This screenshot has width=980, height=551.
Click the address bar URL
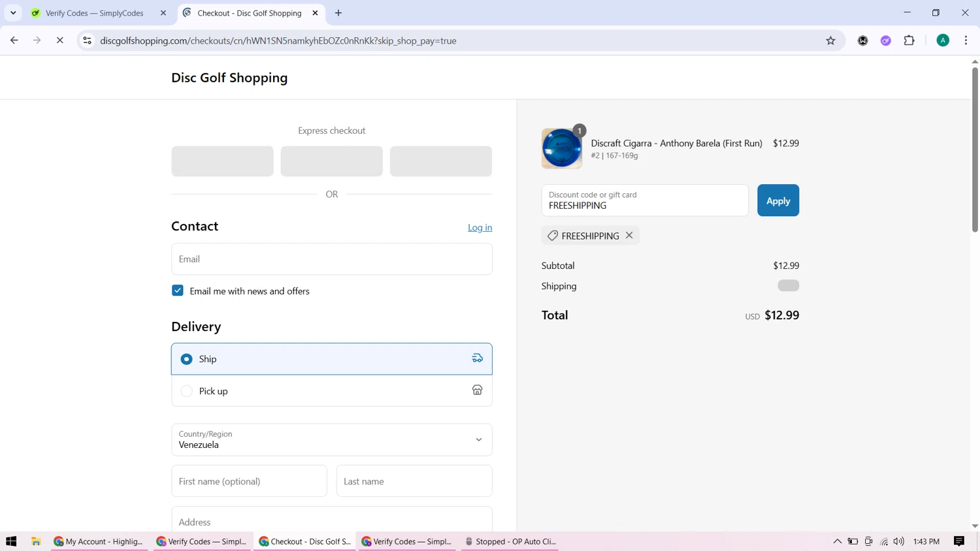[x=278, y=40]
